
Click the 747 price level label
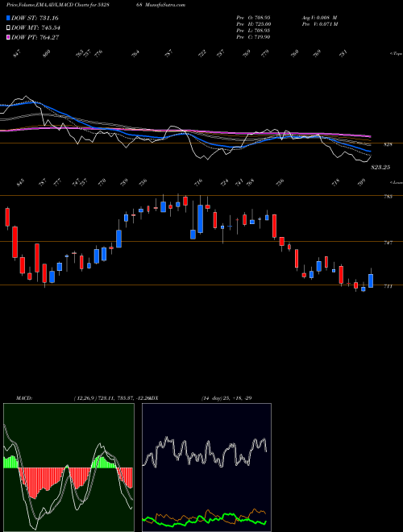pos(388,243)
